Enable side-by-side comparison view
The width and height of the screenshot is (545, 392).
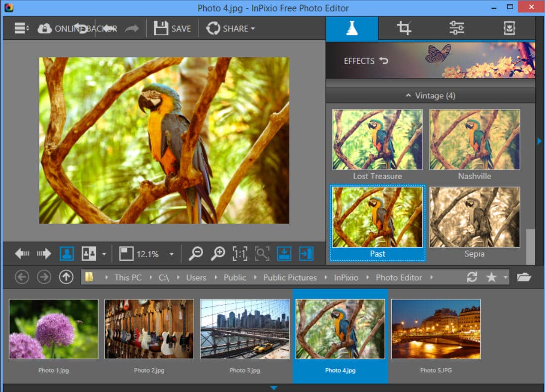click(90, 253)
